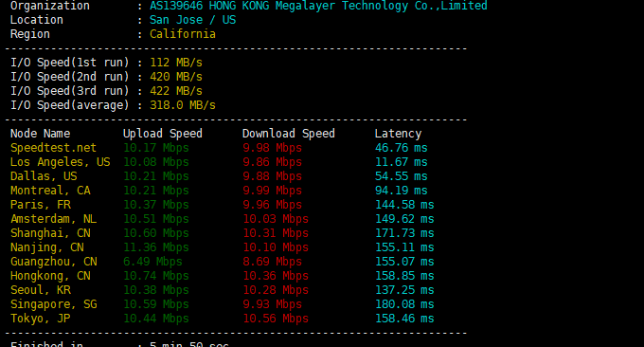
Task: Click the Download Speed column header
Action: coord(289,134)
